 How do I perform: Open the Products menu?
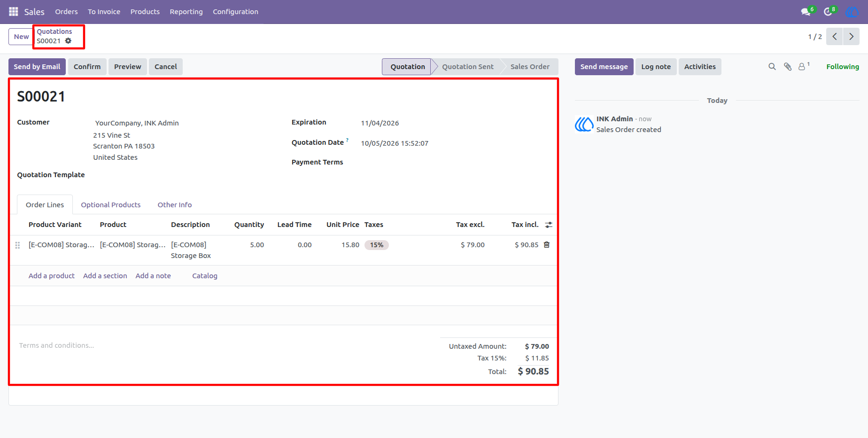coord(145,12)
